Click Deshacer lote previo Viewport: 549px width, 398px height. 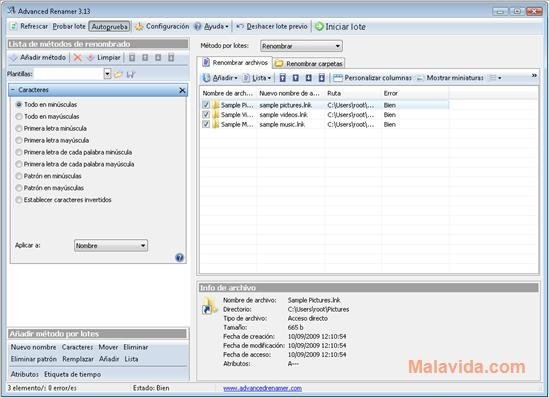click(272, 26)
